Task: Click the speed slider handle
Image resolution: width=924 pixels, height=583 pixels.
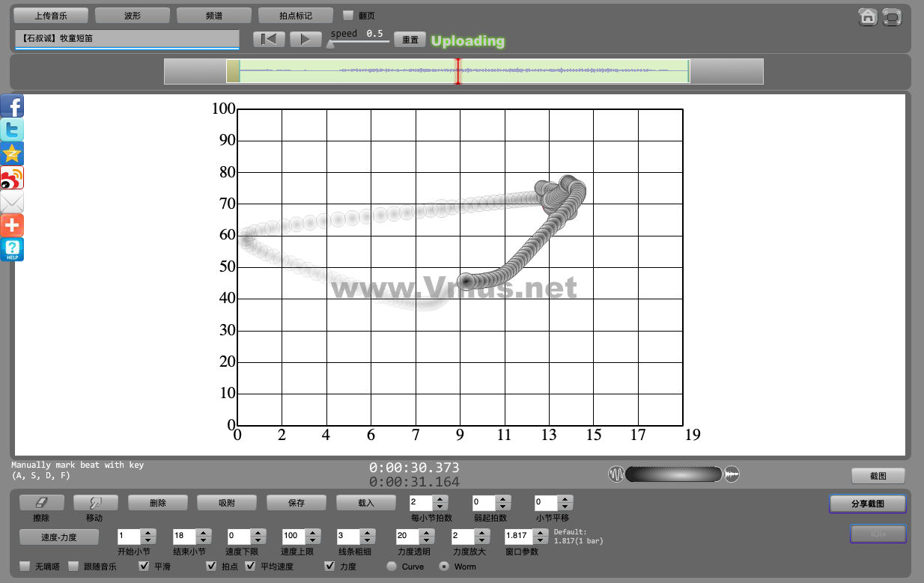Action: click(330, 43)
